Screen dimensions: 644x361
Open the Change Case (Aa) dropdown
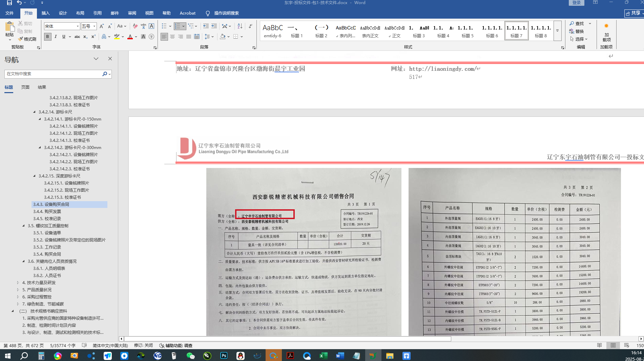[x=122, y=26]
